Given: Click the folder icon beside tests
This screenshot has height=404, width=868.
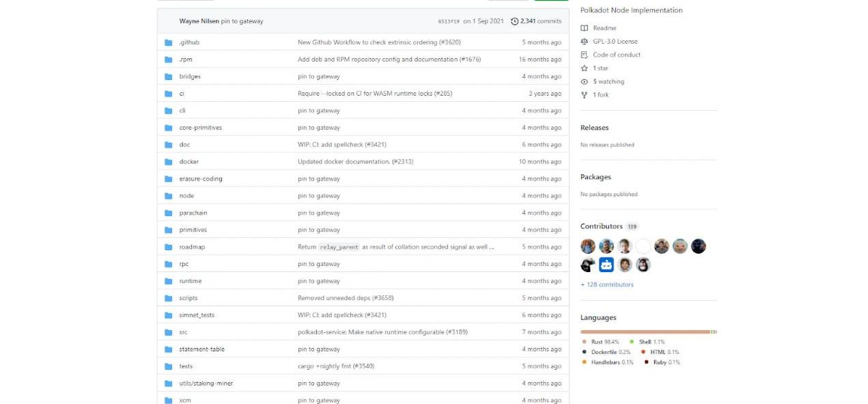Looking at the screenshot, I should (x=169, y=366).
